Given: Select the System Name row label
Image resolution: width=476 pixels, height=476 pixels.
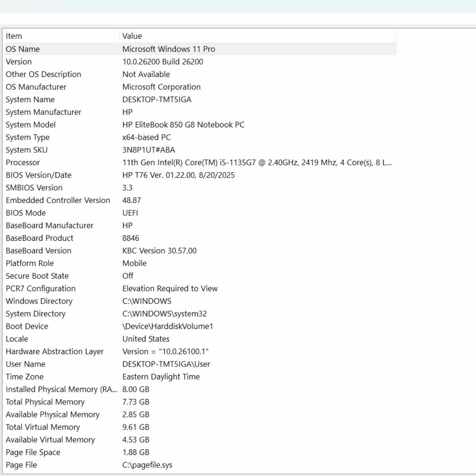Looking at the screenshot, I should (x=30, y=100).
